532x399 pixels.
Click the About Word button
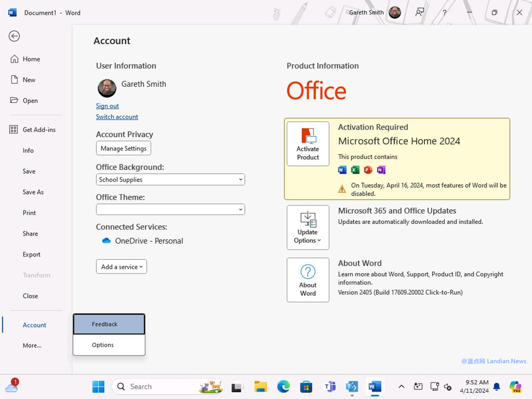[308, 280]
